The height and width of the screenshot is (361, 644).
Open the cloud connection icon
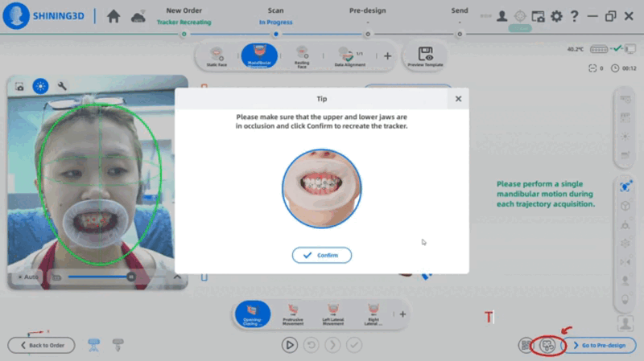pos(138,16)
